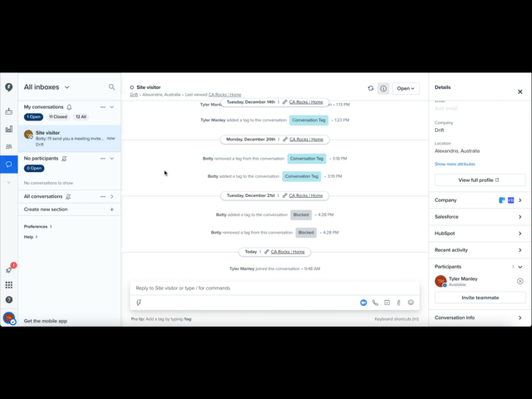Select the 11 Closed filter tab
532x399 pixels.
(x=58, y=116)
